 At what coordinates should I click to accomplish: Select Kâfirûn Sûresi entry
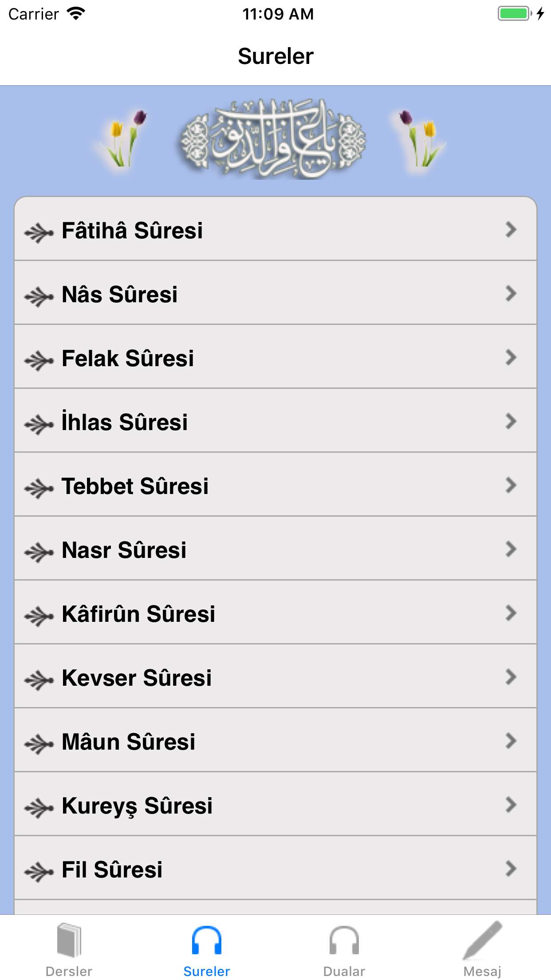click(x=138, y=614)
